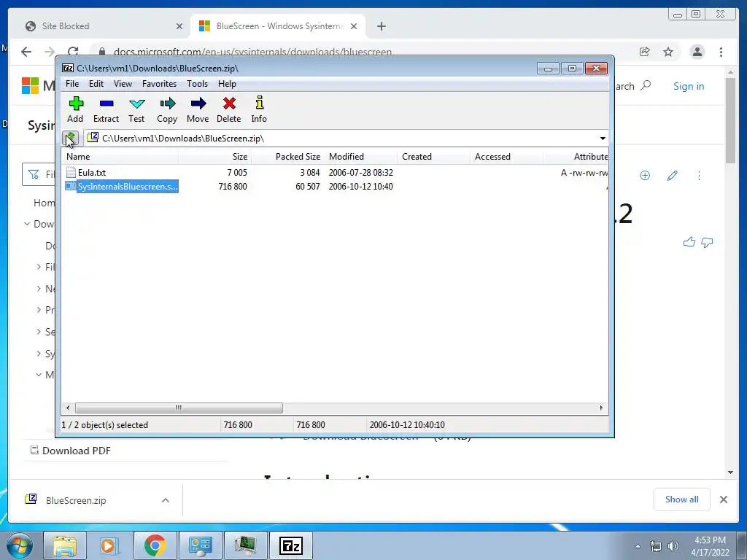Expand the 7-Zip address path dropdown
The width and height of the screenshot is (747, 560).
pos(603,138)
